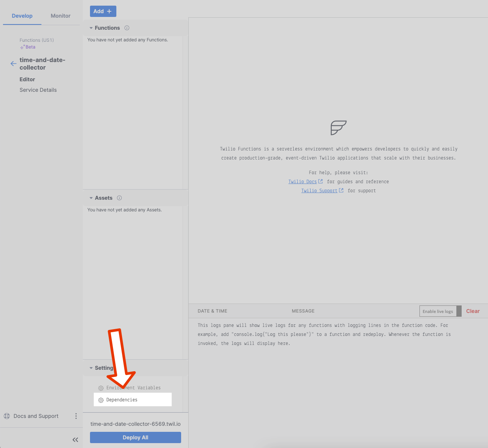488x448 pixels.
Task: Click Docs and Support link
Action: (36, 416)
